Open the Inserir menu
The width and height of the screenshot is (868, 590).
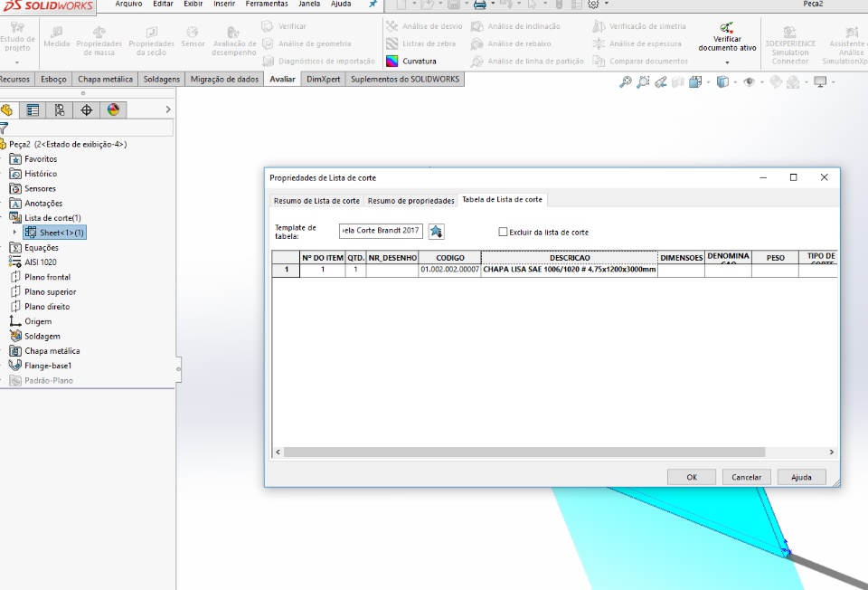coord(224,4)
